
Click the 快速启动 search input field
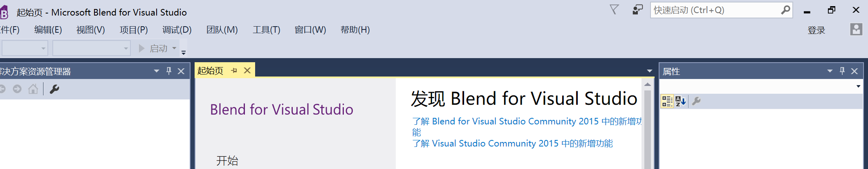715,10
